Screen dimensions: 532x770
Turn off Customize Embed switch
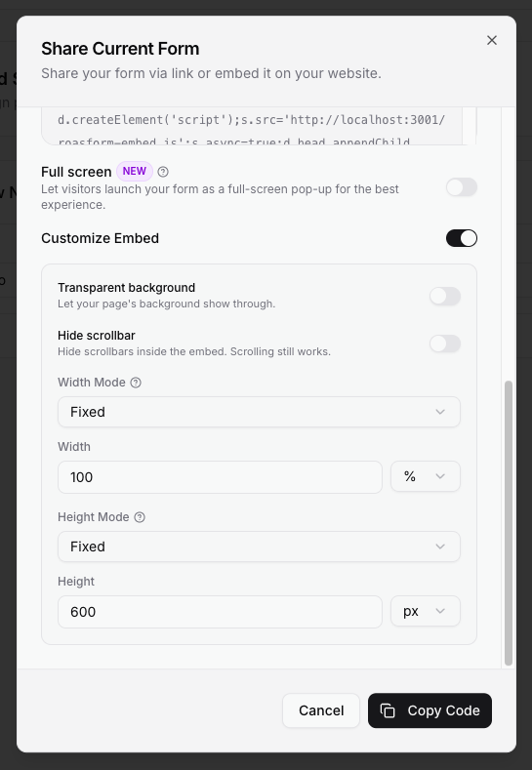[x=462, y=238]
